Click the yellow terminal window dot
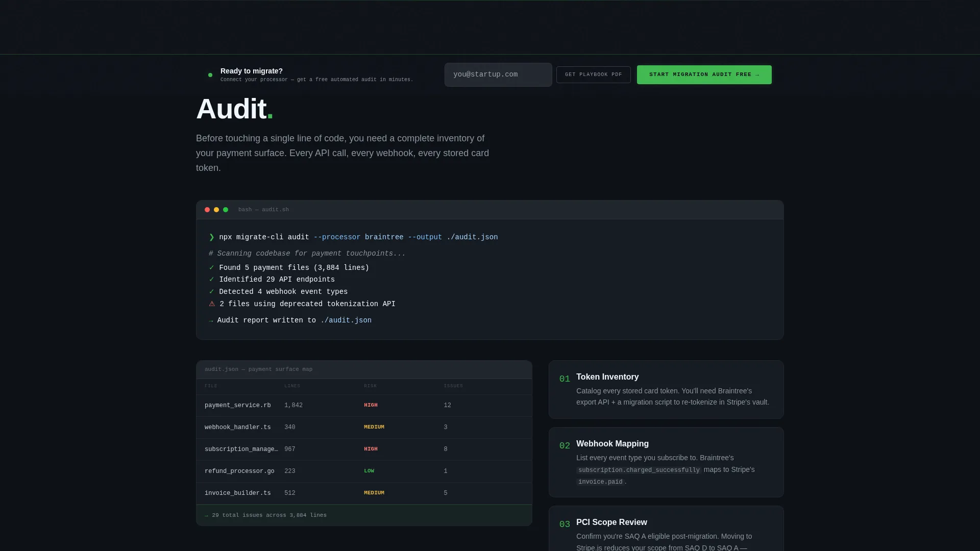This screenshot has height=551, width=980. point(216,210)
